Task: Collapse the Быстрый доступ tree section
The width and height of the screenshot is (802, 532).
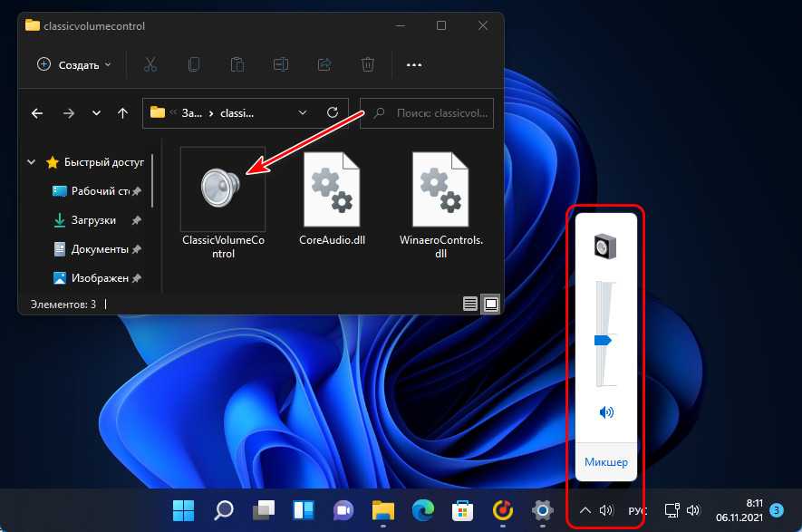Action: (33, 163)
